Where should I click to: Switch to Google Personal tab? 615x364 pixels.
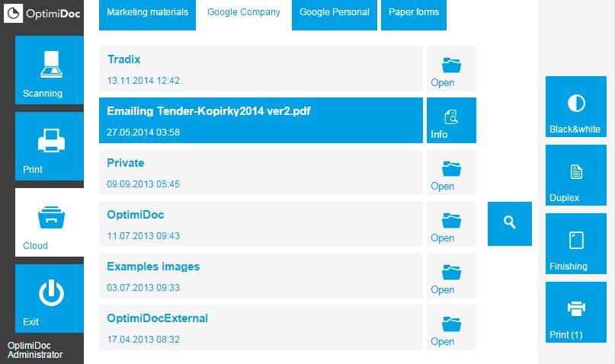tap(334, 14)
